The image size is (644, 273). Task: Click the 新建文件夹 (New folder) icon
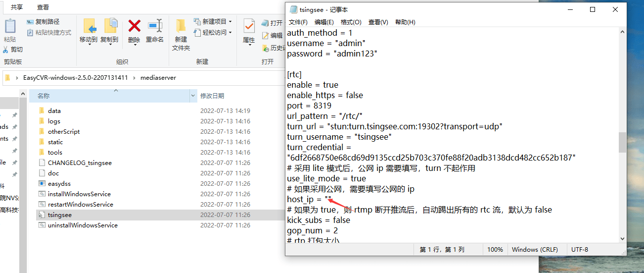[181, 26]
